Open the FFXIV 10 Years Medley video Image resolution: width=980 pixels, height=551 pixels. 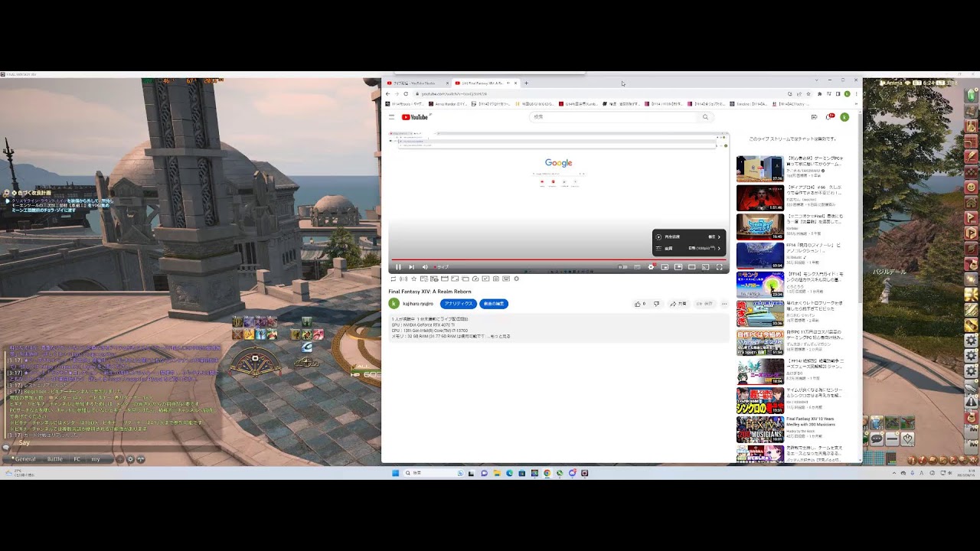tap(760, 429)
